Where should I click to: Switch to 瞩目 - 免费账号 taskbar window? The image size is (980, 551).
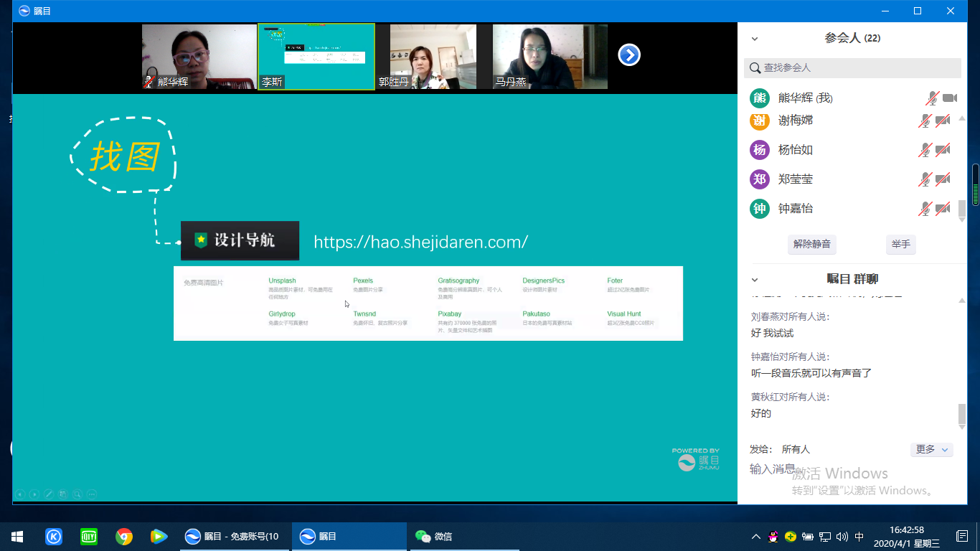(232, 537)
